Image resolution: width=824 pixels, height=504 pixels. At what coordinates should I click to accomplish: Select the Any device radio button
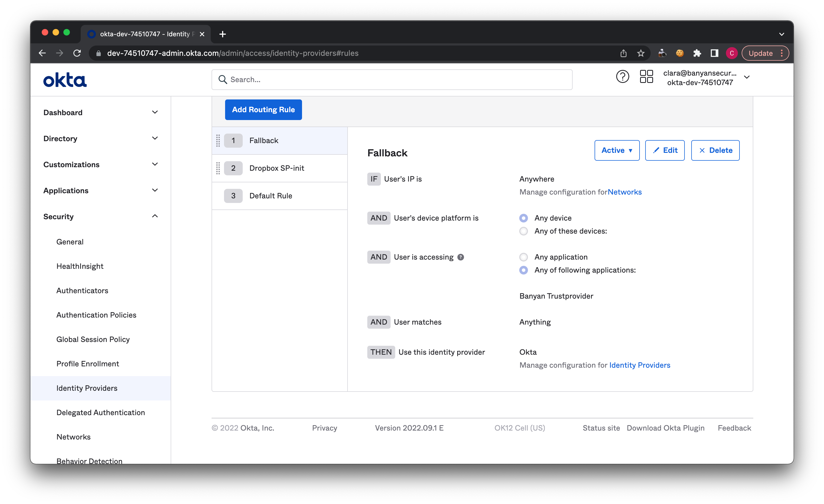(x=523, y=218)
